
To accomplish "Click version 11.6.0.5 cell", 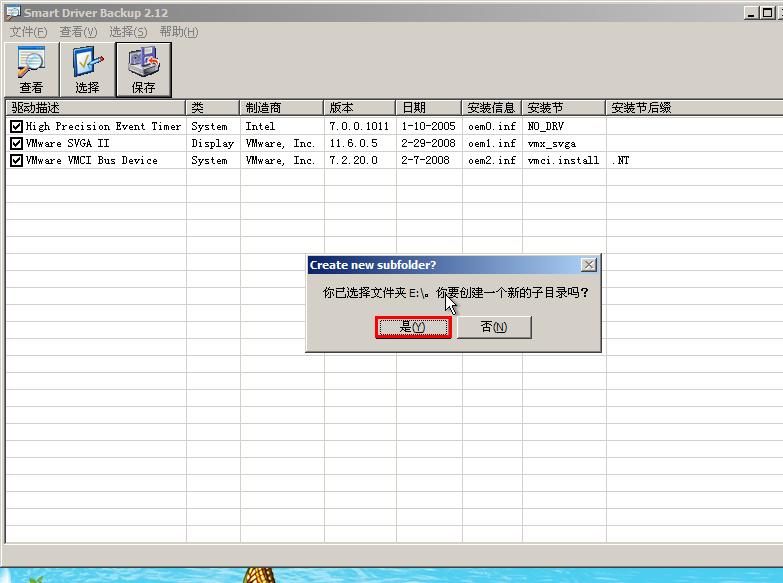I will [354, 144].
